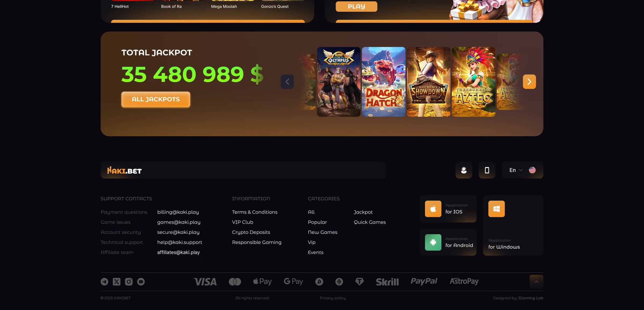The width and height of the screenshot is (644, 310).
Task: Show next jackpot games with right arrow
Action: [529, 82]
